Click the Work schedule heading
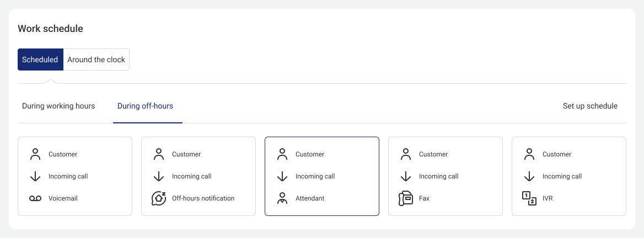The image size is (644, 238). coord(51,29)
